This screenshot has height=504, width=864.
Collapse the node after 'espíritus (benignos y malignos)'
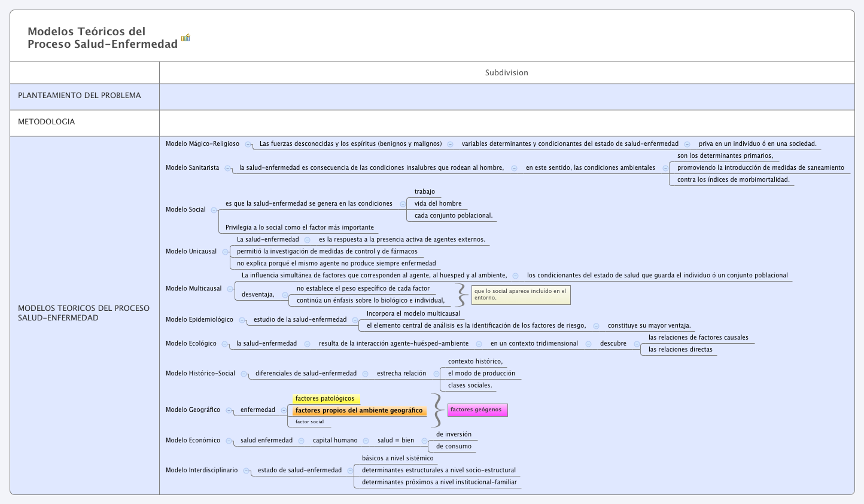pos(450,144)
